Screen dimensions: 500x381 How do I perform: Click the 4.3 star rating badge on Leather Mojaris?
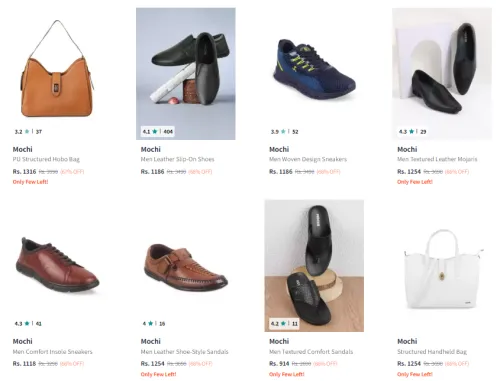click(413, 131)
